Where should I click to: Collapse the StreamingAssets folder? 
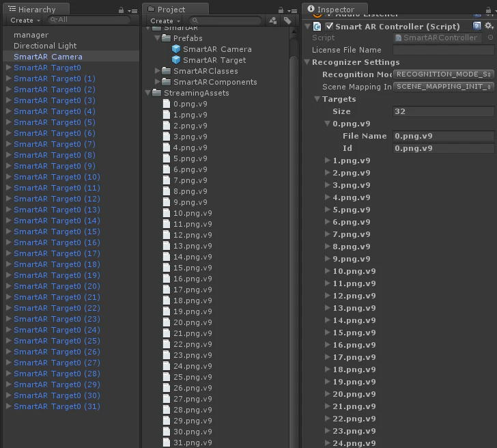[147, 93]
